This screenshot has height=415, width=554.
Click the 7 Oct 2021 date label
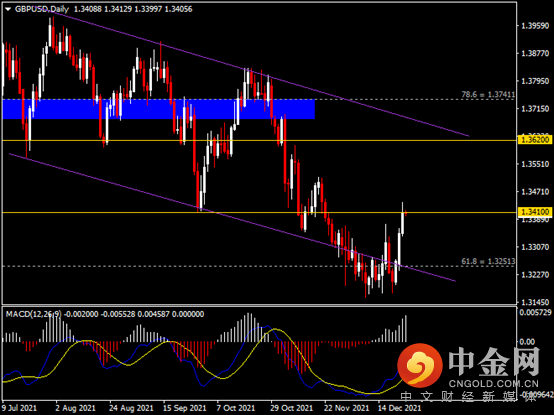coord(236,408)
